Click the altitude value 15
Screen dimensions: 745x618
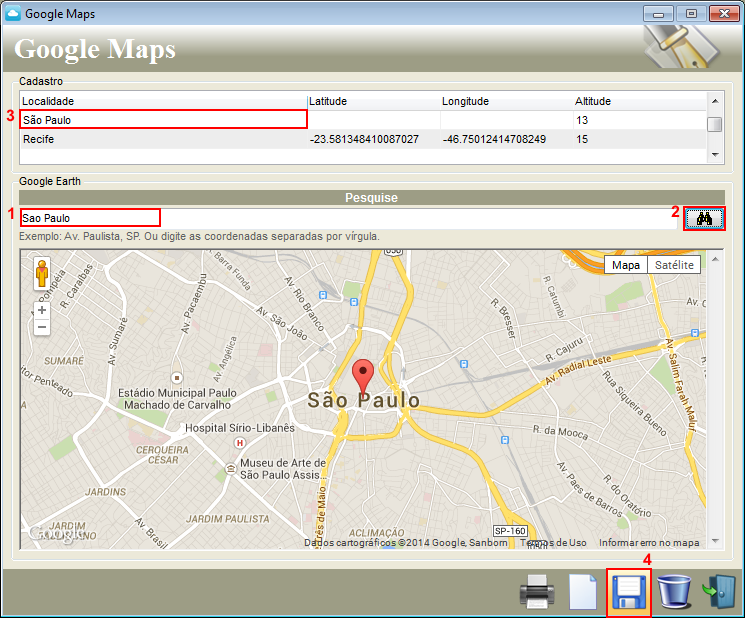point(582,139)
